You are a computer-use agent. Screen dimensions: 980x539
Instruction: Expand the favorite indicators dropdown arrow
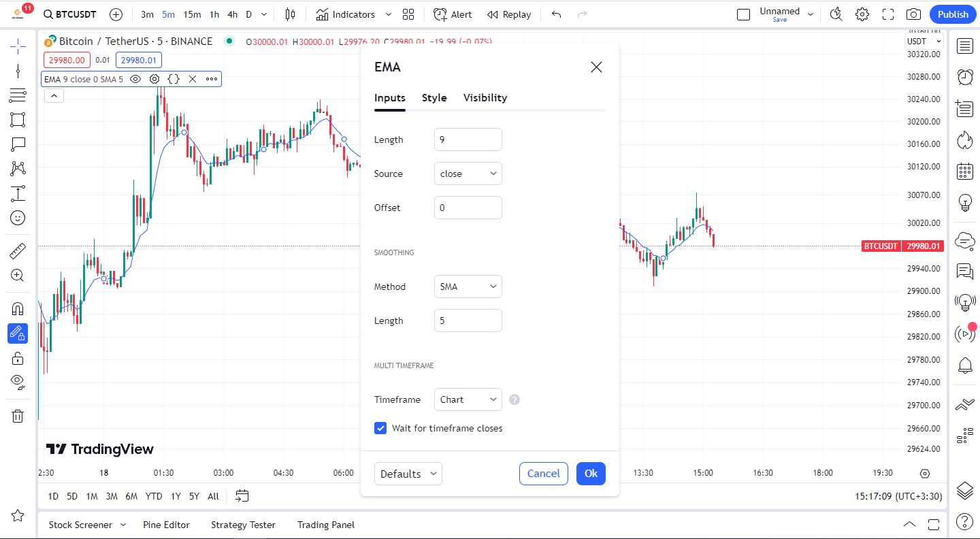point(389,14)
